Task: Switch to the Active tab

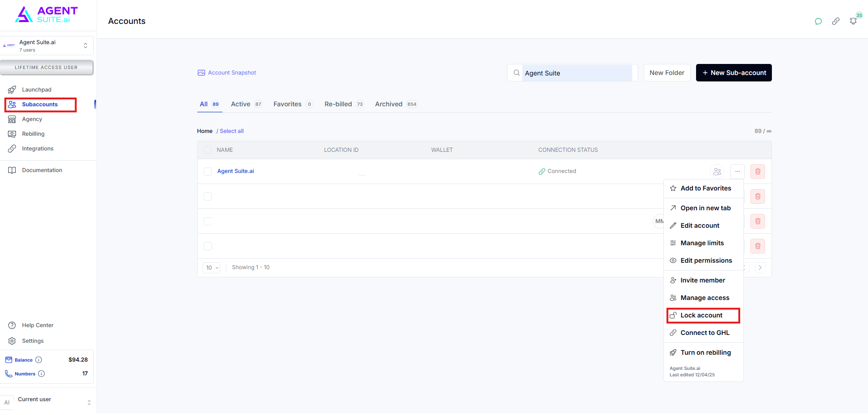Action: click(246, 104)
